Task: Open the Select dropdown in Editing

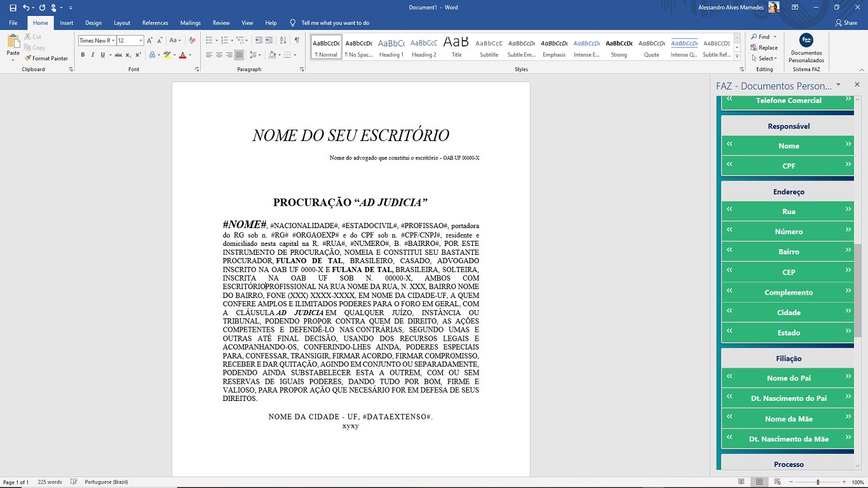Action: coord(763,58)
